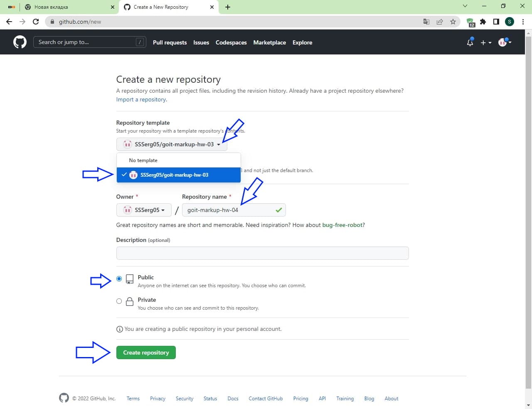The image size is (532, 409).
Task: Click suggested name bug-free-robot
Action: point(343,225)
